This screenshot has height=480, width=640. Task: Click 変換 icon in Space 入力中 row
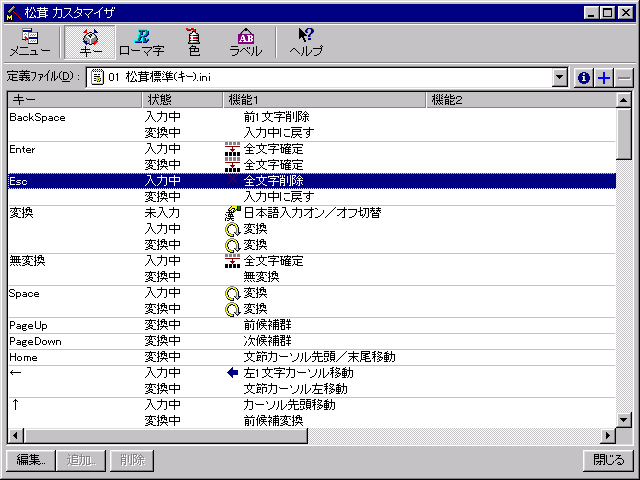232,293
